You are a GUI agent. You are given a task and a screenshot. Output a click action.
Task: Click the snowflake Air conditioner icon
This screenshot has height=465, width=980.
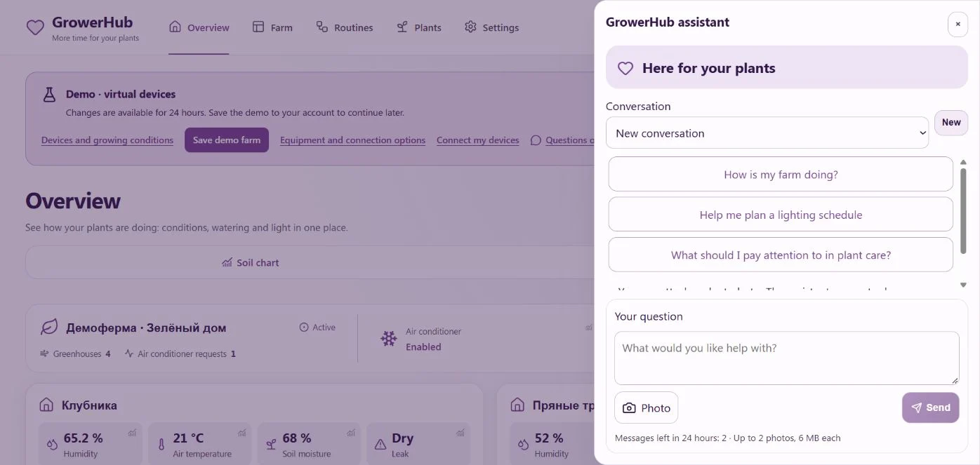(x=388, y=339)
